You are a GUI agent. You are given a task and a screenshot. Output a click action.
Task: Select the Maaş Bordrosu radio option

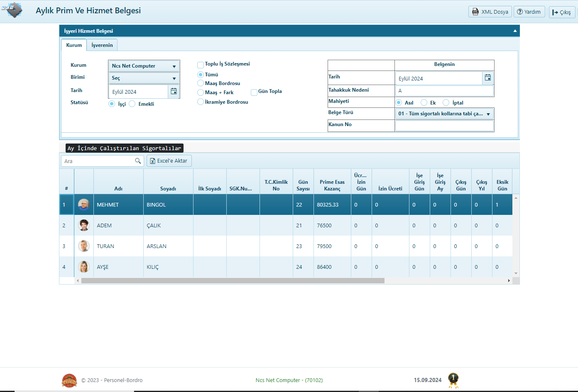click(201, 83)
